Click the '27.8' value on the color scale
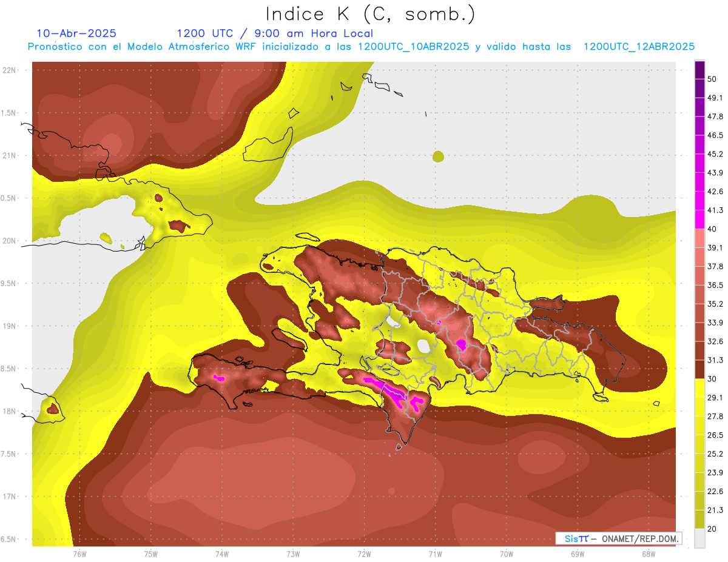The height and width of the screenshot is (562, 728). click(x=715, y=416)
